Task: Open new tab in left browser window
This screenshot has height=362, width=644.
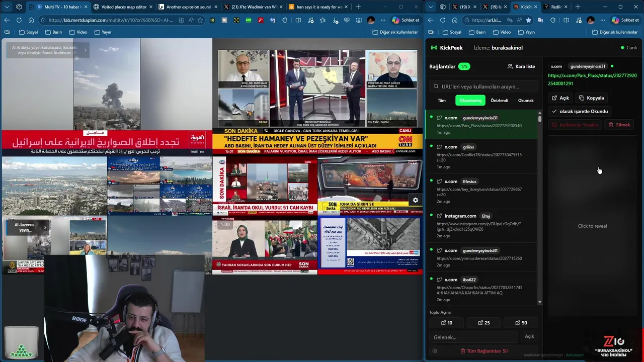Action: point(358,7)
